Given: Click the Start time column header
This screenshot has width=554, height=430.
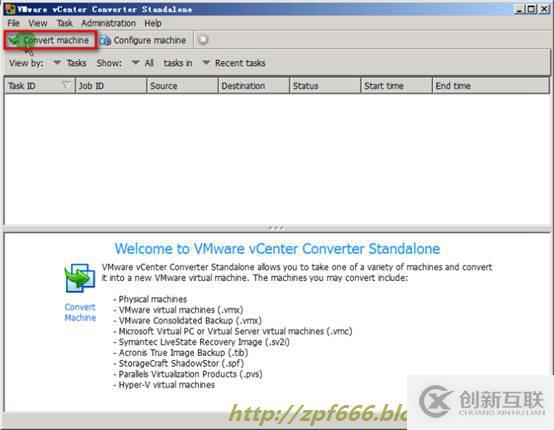Looking at the screenshot, I should click(396, 86).
